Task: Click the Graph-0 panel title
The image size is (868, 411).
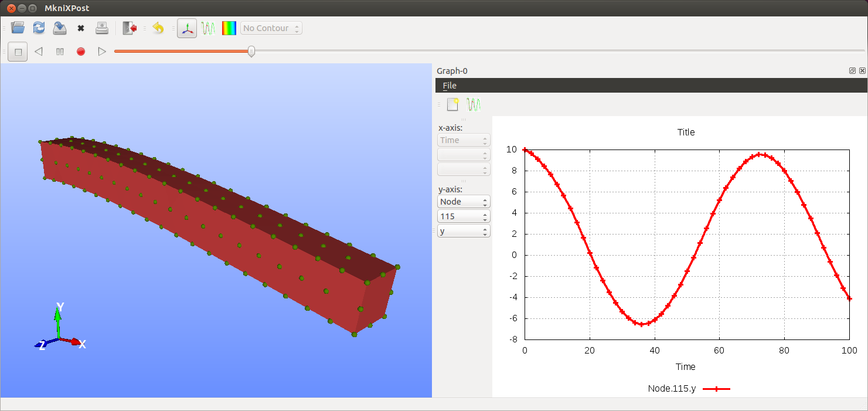Action: [452, 71]
